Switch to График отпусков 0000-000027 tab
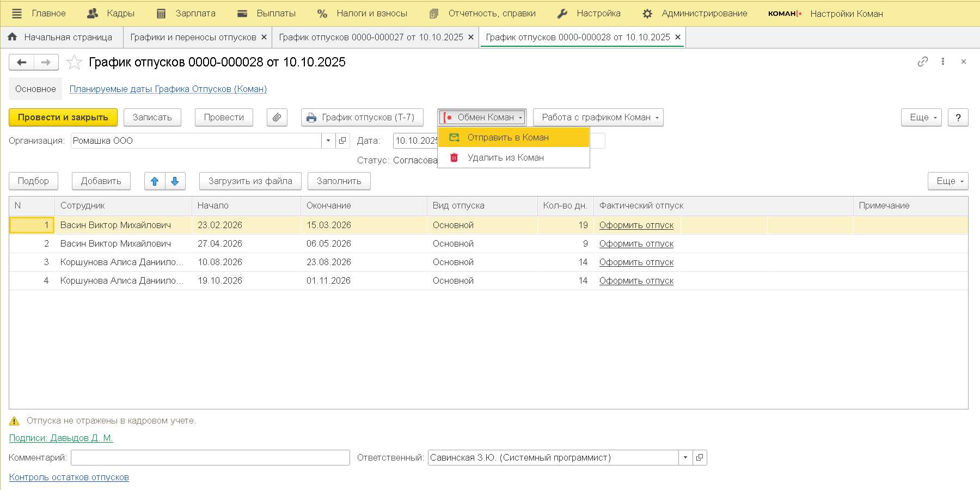Screen dimensions: 980x490 (370, 38)
